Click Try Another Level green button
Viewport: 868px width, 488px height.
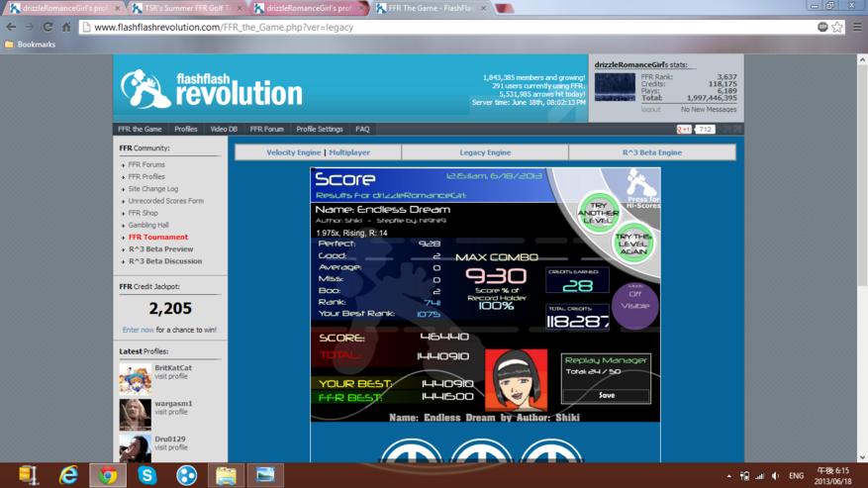598,213
